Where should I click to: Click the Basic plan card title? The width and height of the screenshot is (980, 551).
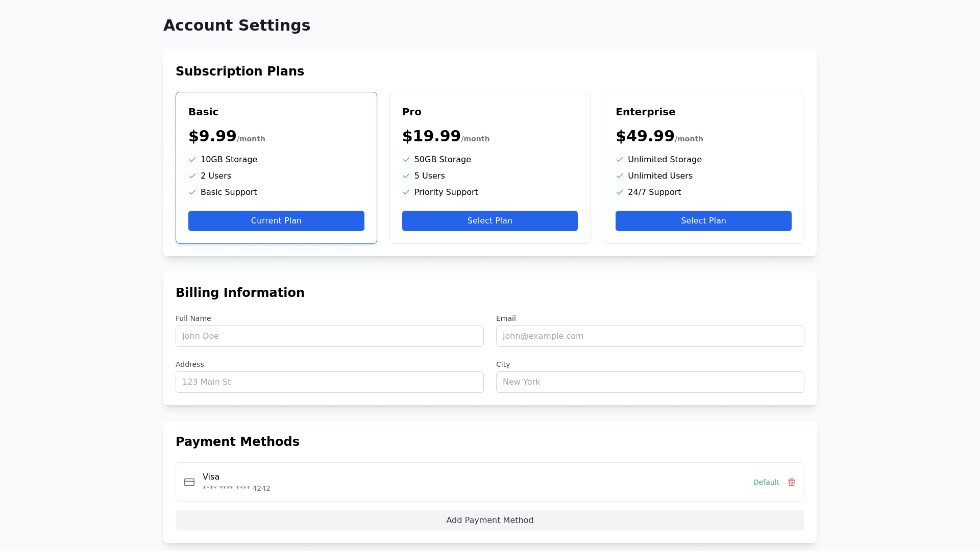(x=203, y=112)
